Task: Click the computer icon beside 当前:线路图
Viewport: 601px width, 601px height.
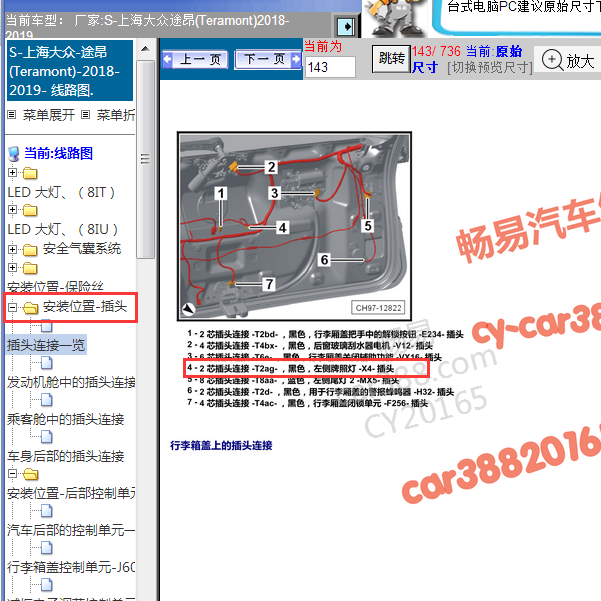Action: coord(13,154)
